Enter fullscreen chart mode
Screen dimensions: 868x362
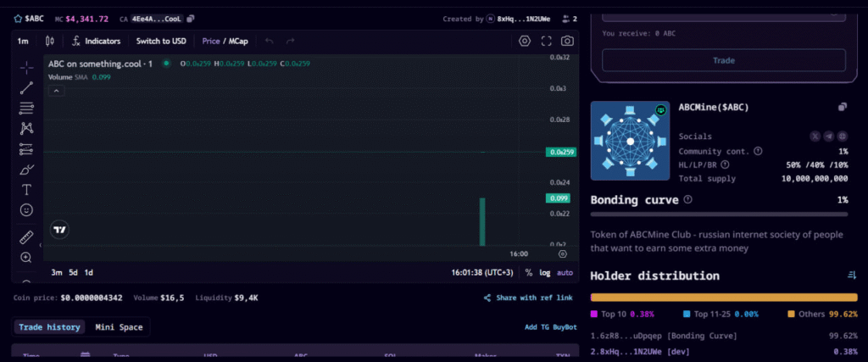pos(546,41)
